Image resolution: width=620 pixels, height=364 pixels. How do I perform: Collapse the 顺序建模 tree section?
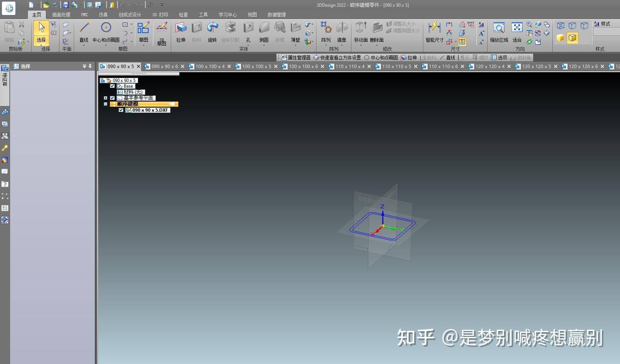105,104
